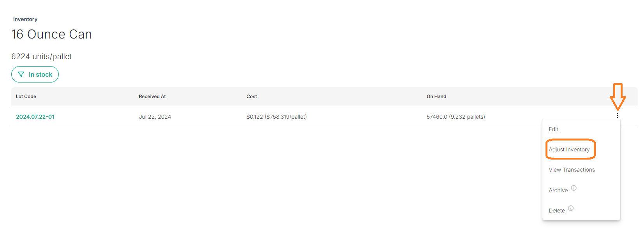Select the Jul 22, 2024 received date cell
The height and width of the screenshot is (244, 644).
tap(155, 117)
